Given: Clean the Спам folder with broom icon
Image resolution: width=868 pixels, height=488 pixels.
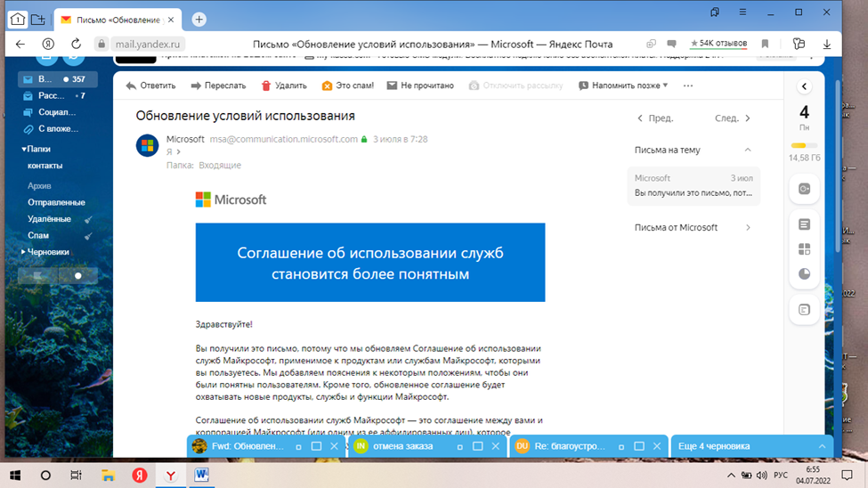Looking at the screenshot, I should coord(88,236).
